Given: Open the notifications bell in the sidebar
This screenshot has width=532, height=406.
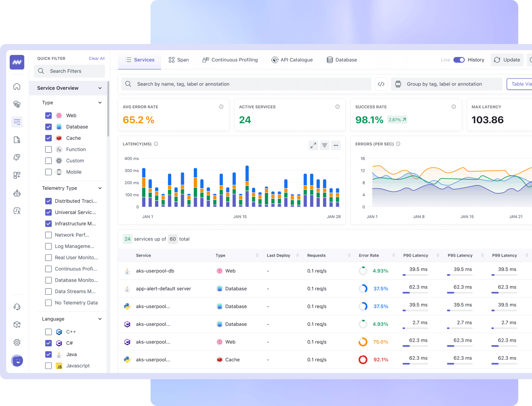Looking at the screenshot, I should click(x=16, y=157).
